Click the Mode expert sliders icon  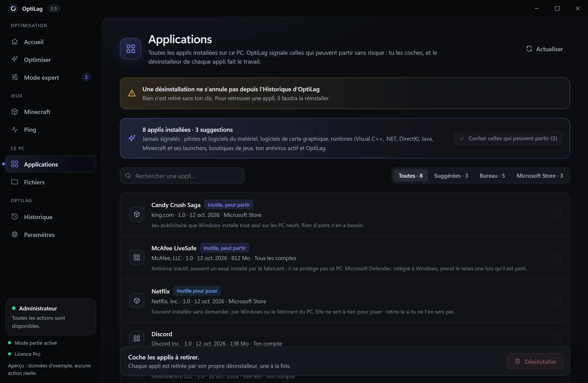pos(14,77)
